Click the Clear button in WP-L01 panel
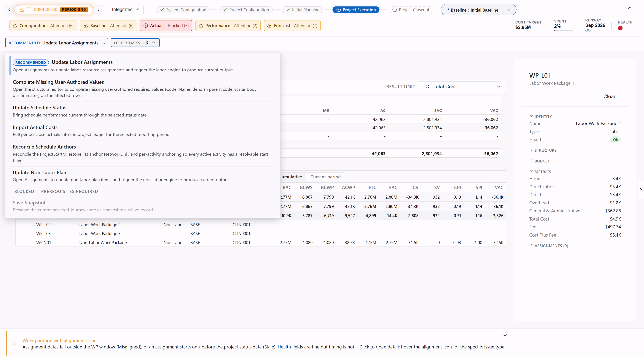Viewport: 644px width, 358px height. point(609,97)
